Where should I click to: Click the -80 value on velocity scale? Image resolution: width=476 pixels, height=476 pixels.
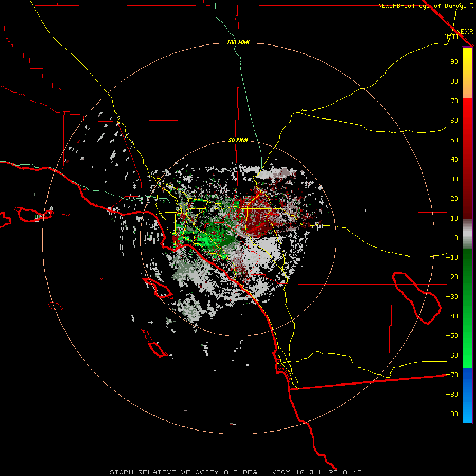pos(452,395)
